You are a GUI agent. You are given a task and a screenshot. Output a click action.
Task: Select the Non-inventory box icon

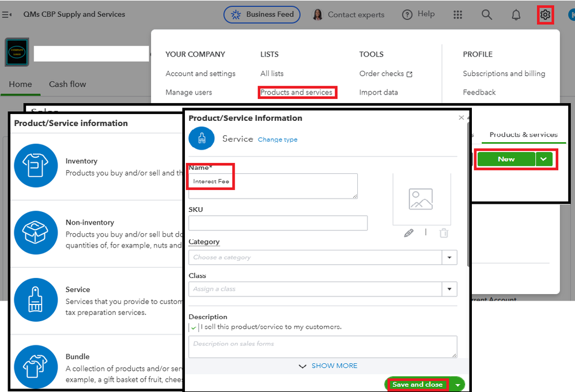(36, 233)
